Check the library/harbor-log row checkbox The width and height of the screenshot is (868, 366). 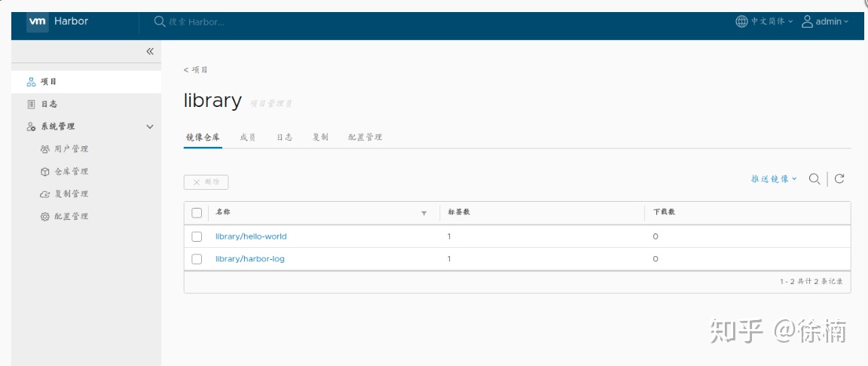pos(197,259)
